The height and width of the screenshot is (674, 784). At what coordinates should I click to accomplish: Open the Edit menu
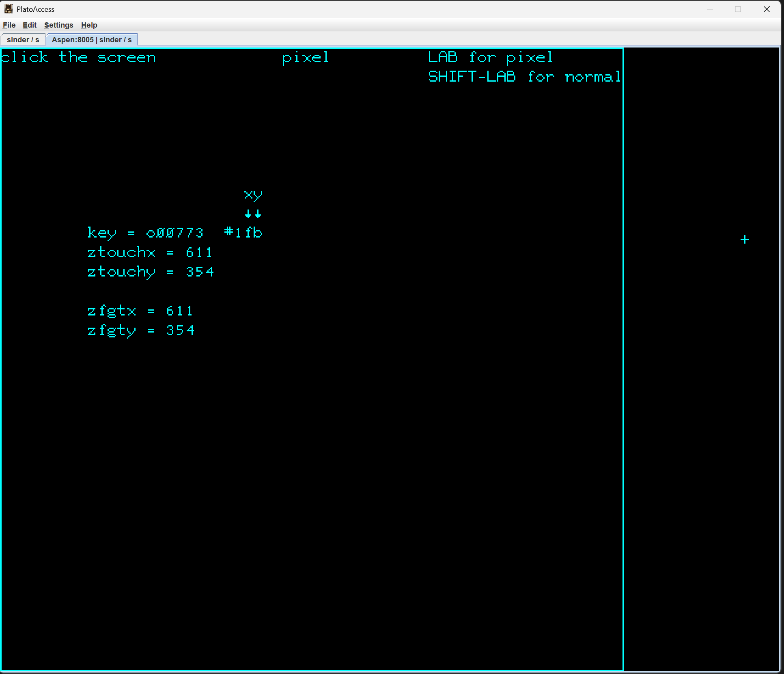pyautogui.click(x=29, y=25)
